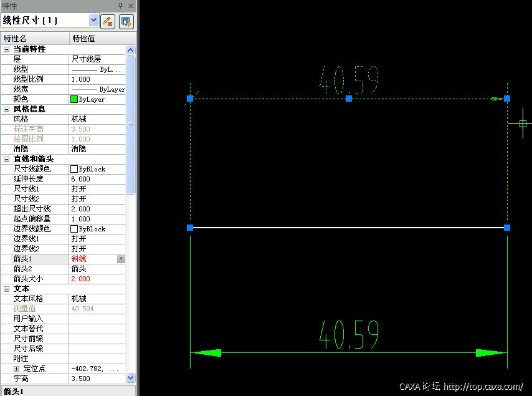The height and width of the screenshot is (396, 532).
Task: Collapse the 风格信息 section
Action: (x=7, y=109)
